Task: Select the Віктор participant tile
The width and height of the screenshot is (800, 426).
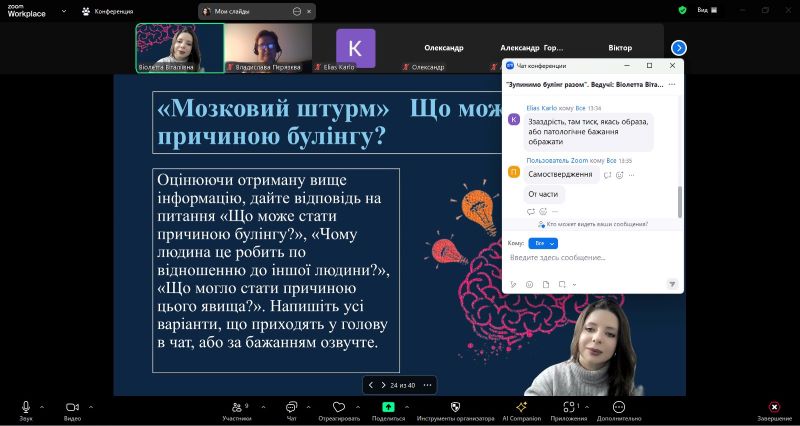Action: (x=620, y=48)
